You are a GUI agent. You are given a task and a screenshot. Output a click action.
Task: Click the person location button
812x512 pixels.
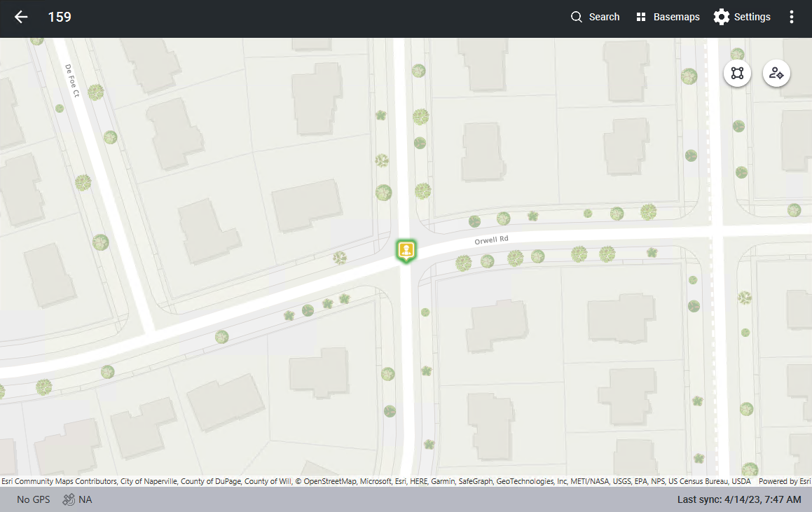(776, 73)
